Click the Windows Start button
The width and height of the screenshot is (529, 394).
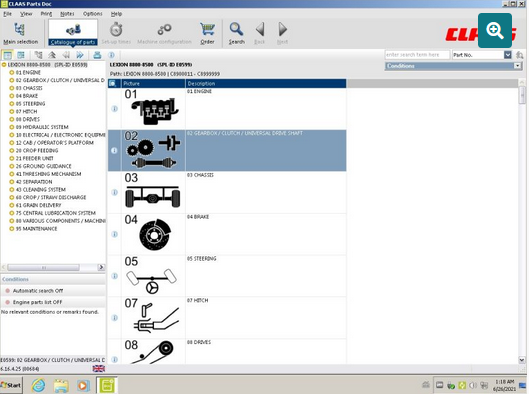coord(11,385)
